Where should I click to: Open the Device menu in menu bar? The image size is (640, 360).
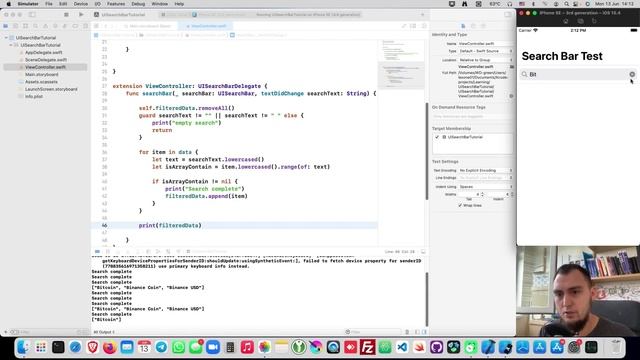point(80,4)
